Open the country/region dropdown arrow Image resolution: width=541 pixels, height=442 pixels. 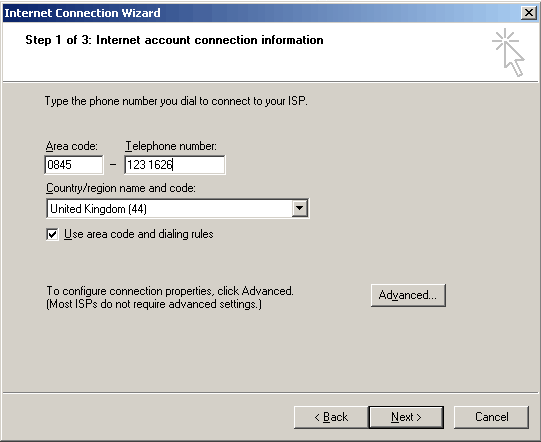click(299, 208)
